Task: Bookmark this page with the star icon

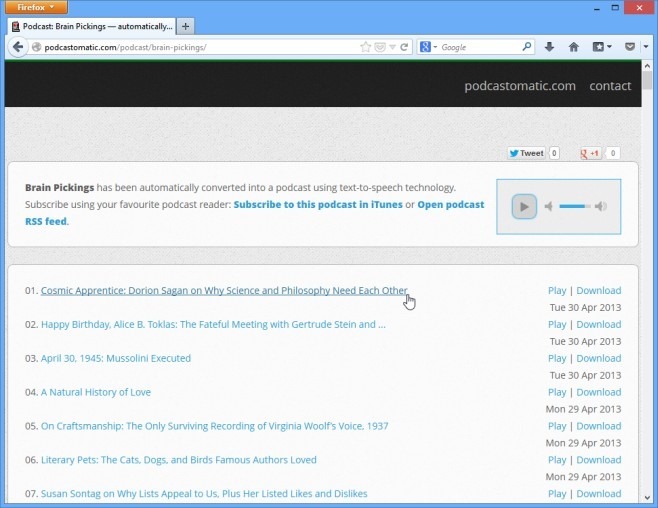Action: pos(366,47)
